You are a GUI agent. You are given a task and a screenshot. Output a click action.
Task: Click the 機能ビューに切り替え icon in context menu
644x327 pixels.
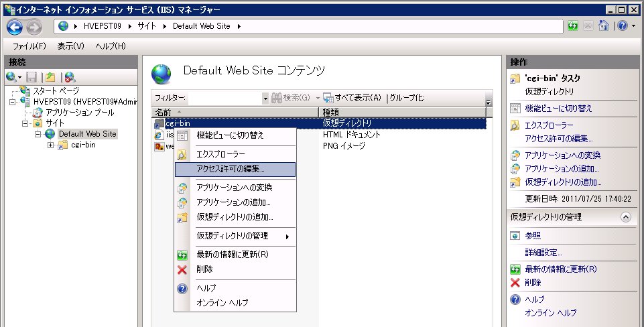click(x=182, y=135)
